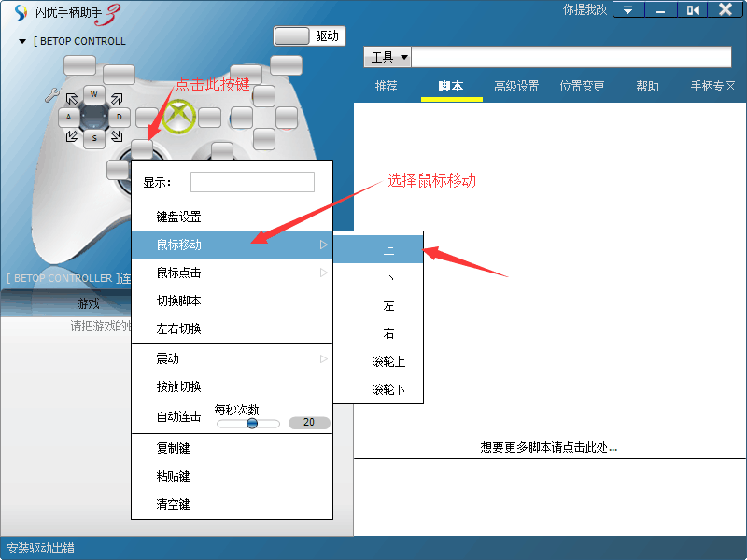
Task: Click the search field beside 工具
Action: tap(571, 57)
